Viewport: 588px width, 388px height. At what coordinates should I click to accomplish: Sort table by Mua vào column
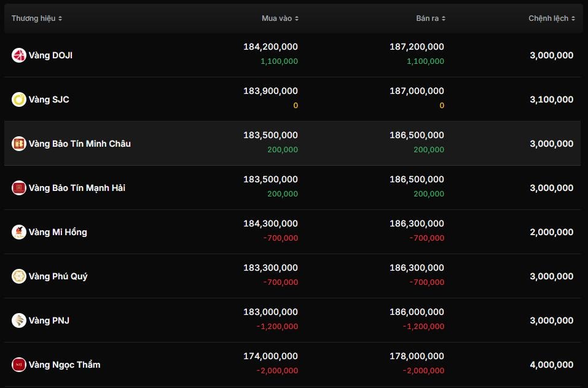[280, 18]
